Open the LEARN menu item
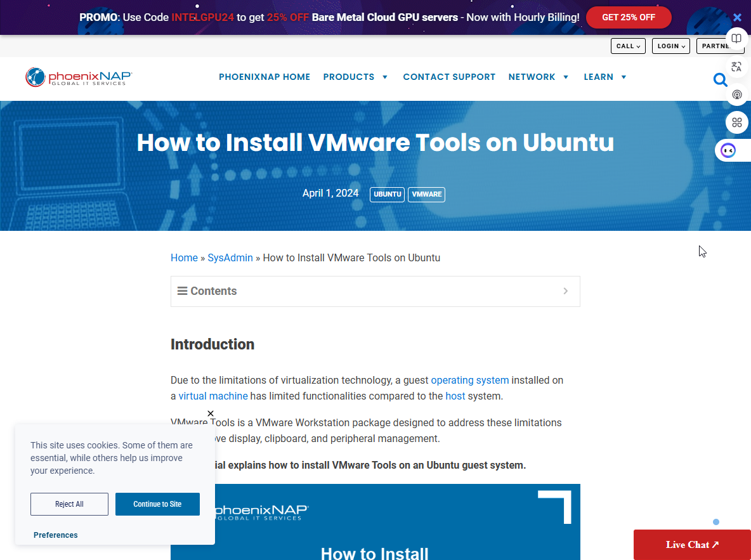751x560 pixels. pos(598,77)
